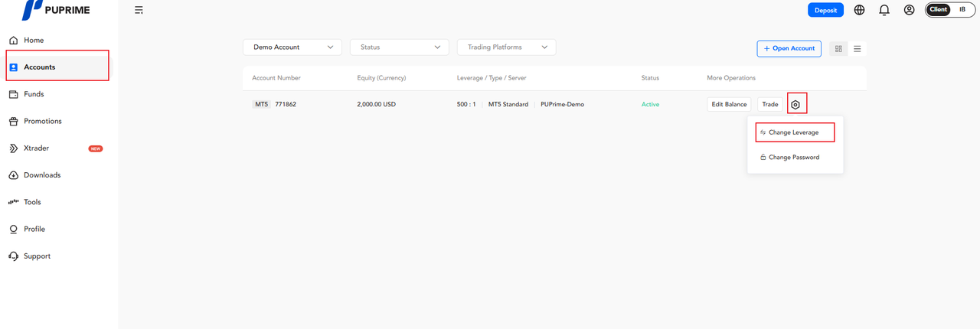980x329 pixels.
Task: Select the Client mode toggle
Action: click(x=939, y=10)
